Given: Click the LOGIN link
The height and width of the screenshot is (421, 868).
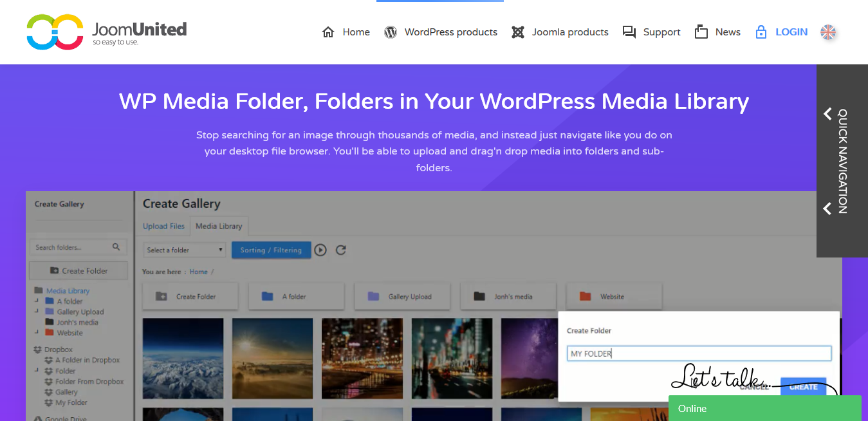Looking at the screenshot, I should [791, 32].
